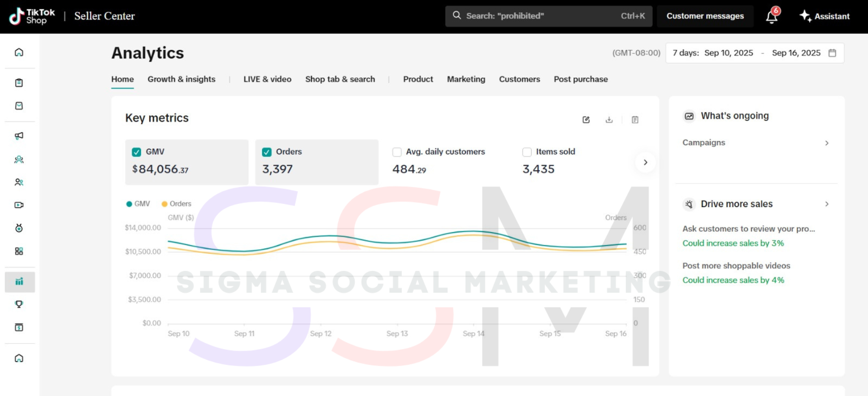Open the Product tab

pos(418,79)
